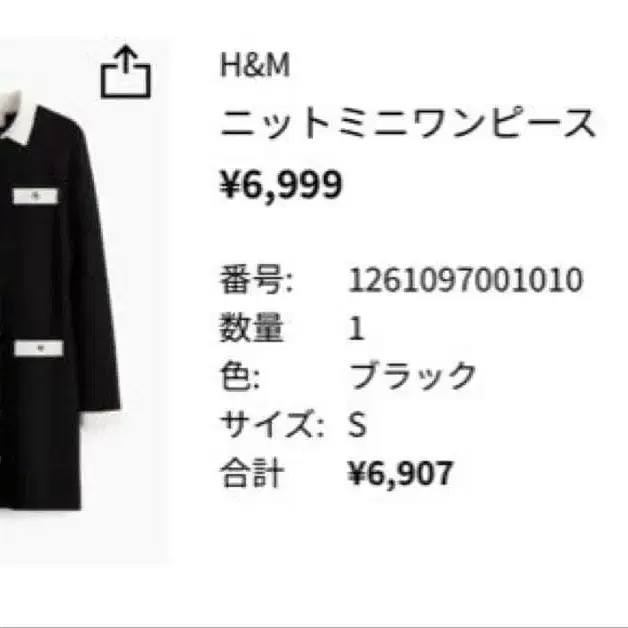
Task: Tap the upper white pocket flap on dress
Action: [x=36, y=196]
